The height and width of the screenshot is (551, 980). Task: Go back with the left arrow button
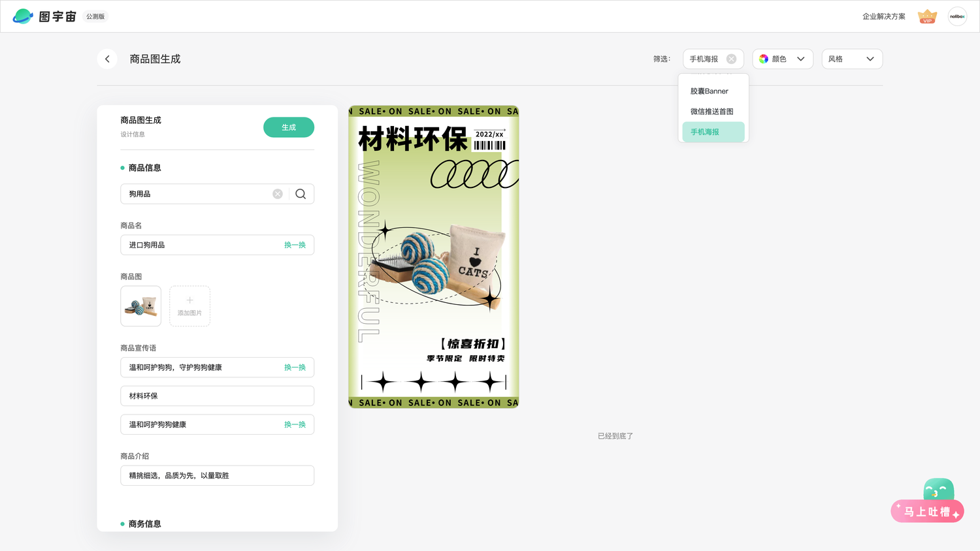tap(107, 59)
